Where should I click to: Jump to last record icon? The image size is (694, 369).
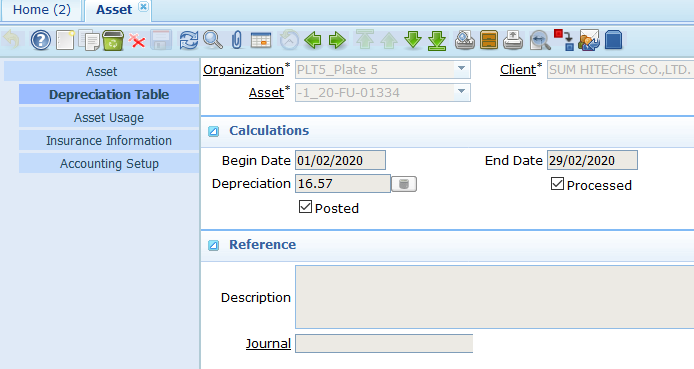click(x=437, y=40)
